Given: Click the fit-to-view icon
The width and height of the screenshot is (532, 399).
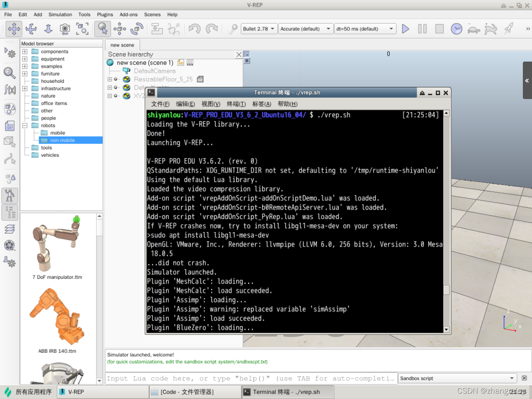Looking at the screenshot, I should pos(82,29).
